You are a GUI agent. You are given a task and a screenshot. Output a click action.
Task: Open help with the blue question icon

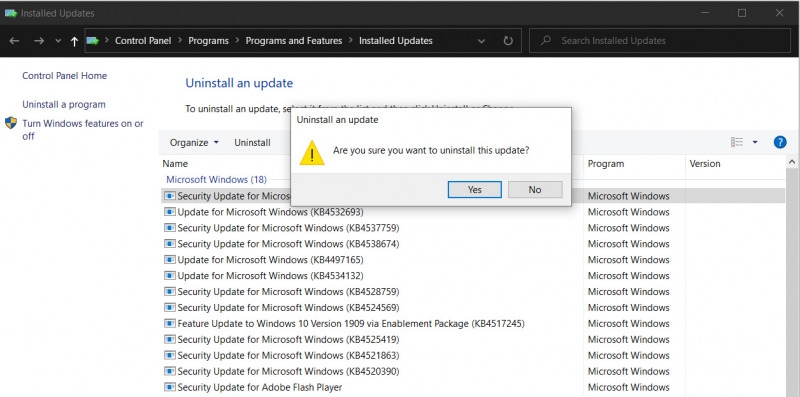[x=780, y=142]
